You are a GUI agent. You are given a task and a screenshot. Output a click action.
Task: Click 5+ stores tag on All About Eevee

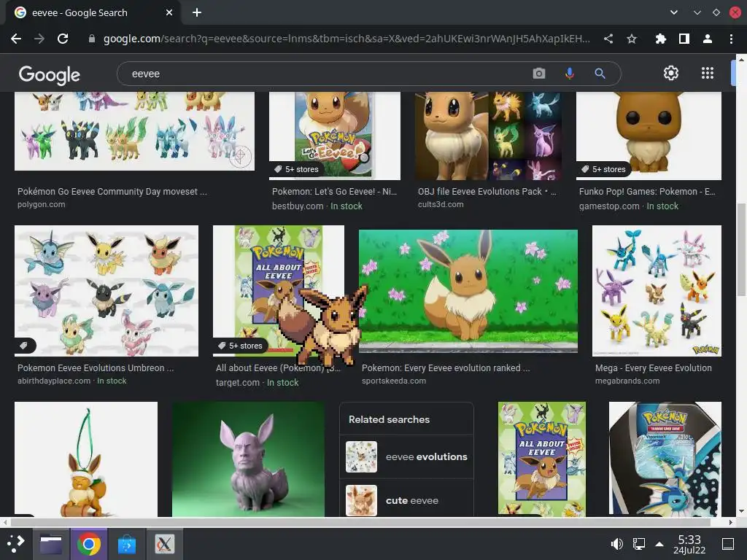coord(241,345)
